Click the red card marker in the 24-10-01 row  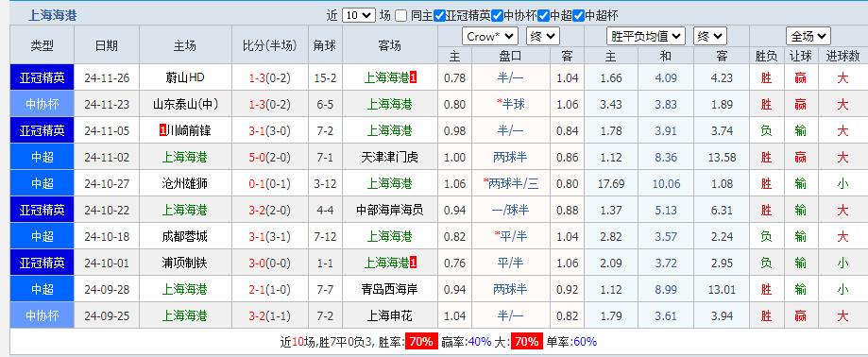pyautogui.click(x=414, y=263)
